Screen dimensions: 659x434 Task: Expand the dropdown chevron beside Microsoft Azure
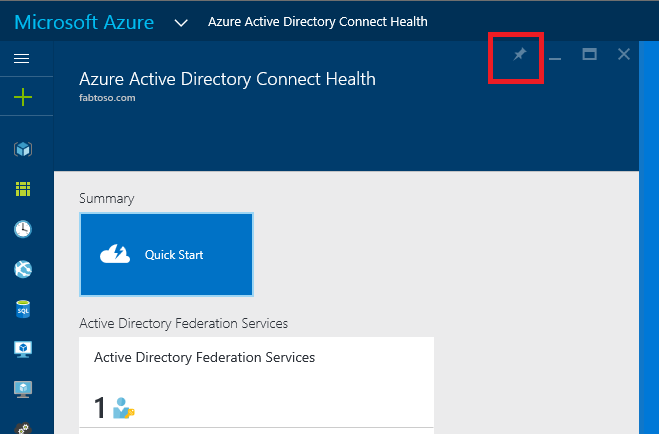[x=181, y=22]
